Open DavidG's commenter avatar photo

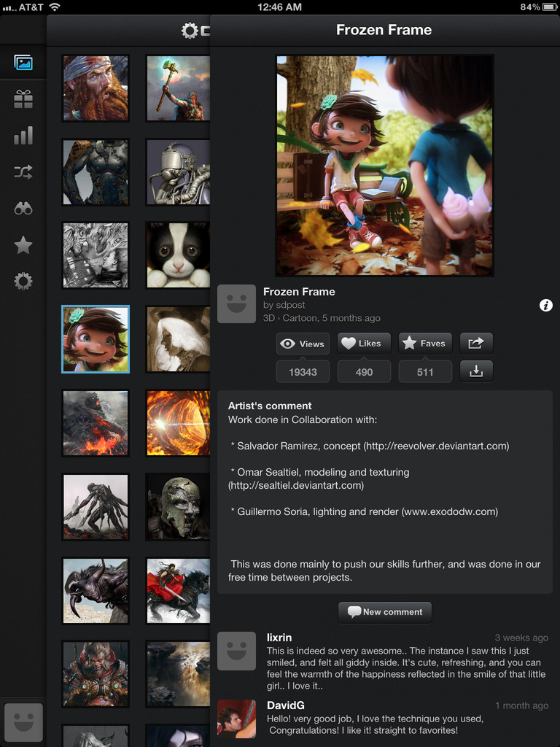237,719
